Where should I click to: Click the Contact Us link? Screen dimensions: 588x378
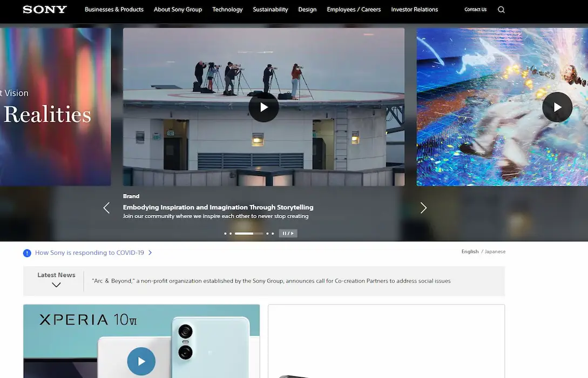475,9
